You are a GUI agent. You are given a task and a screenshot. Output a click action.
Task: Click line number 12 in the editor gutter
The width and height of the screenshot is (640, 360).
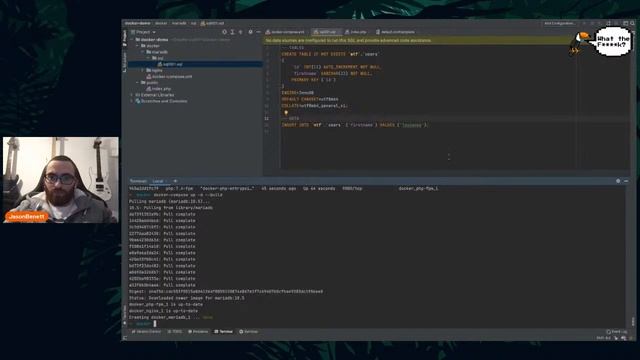[x=267, y=118]
